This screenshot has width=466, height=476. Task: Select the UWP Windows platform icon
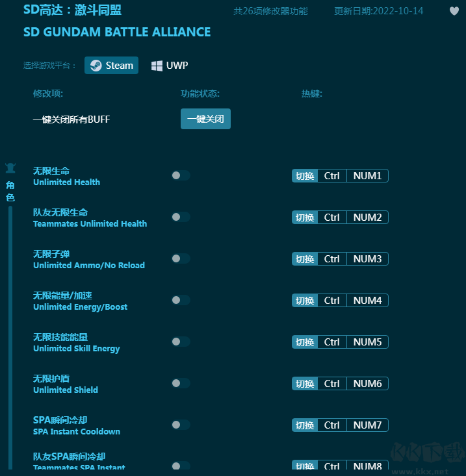tap(157, 66)
